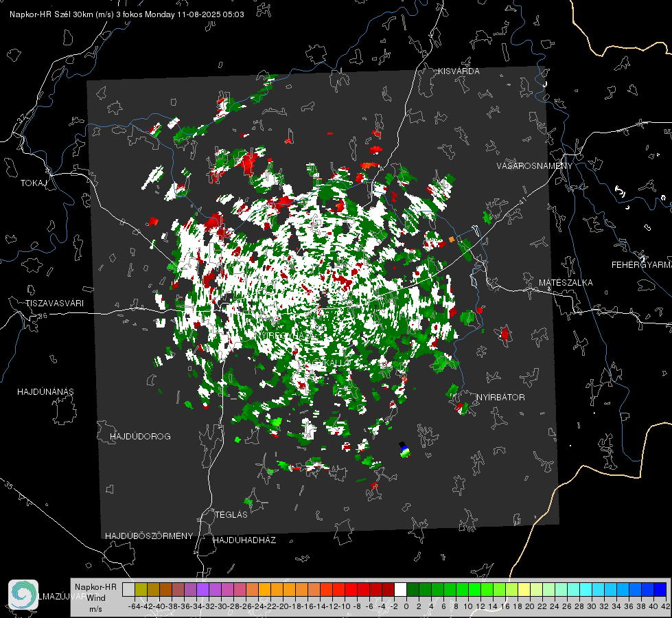This screenshot has width=672, height=618.
Task: Click the TÉGLÁS city label
Action: [231, 515]
